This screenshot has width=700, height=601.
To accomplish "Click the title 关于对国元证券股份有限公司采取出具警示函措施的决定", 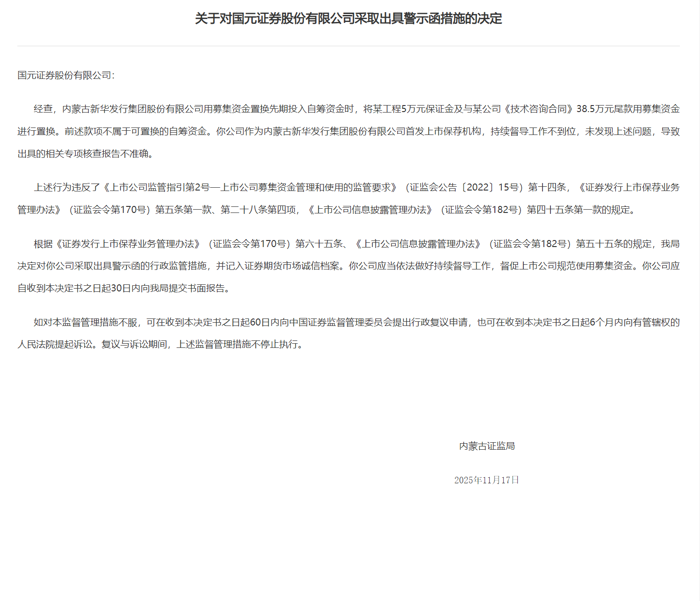I will pyautogui.click(x=348, y=19).
